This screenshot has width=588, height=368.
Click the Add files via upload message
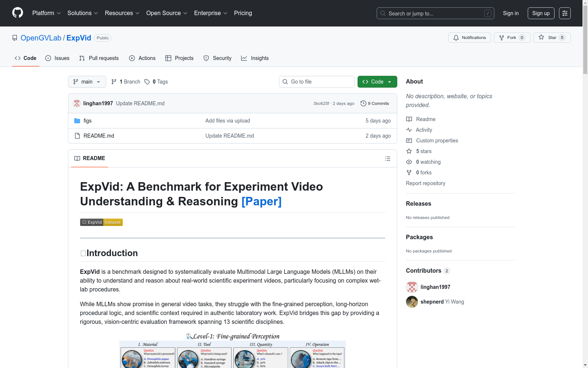coord(228,121)
